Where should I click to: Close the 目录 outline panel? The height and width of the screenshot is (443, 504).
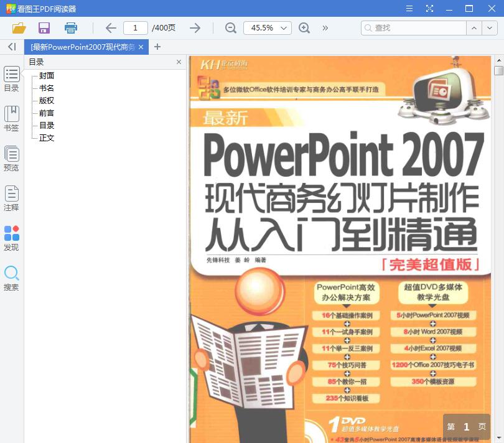point(179,62)
